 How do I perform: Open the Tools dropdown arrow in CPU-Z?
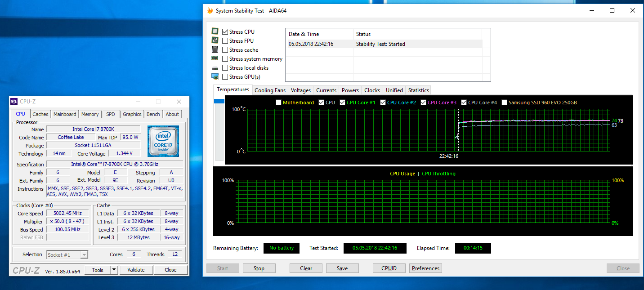pyautogui.click(x=114, y=270)
